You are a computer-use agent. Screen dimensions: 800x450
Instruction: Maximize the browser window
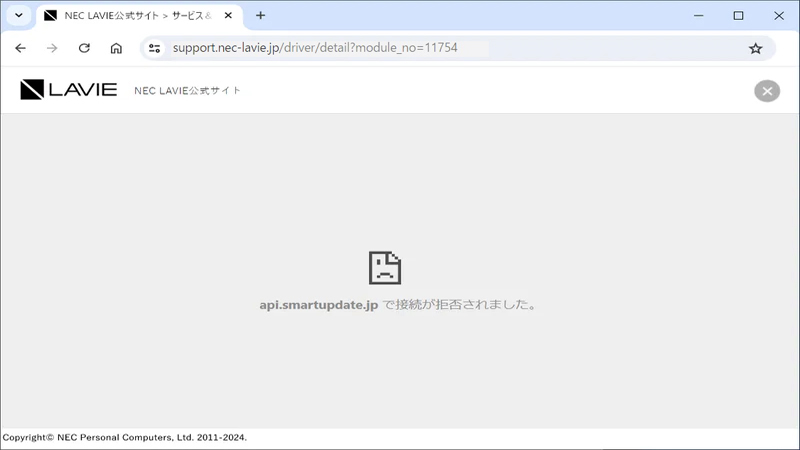click(x=738, y=16)
